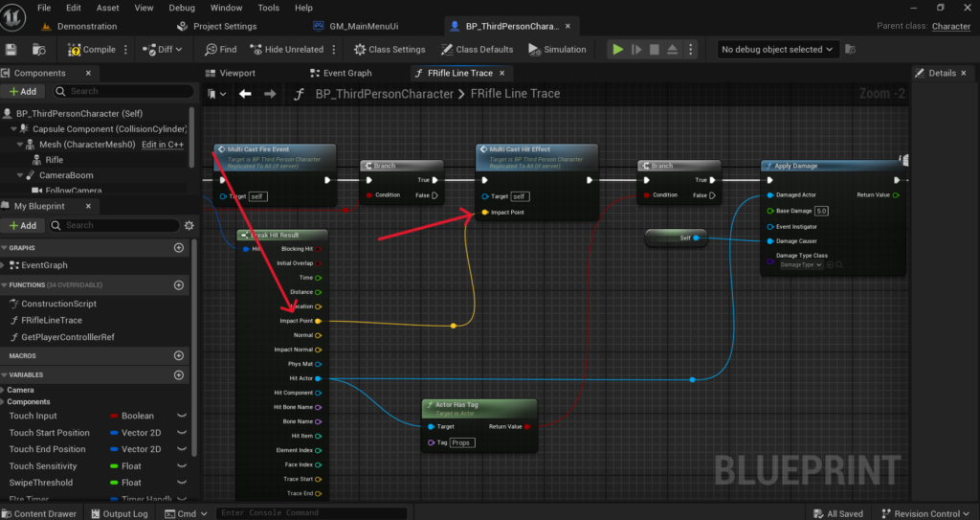
Task: Collapse the CameraBoom component
Action: [x=21, y=175]
